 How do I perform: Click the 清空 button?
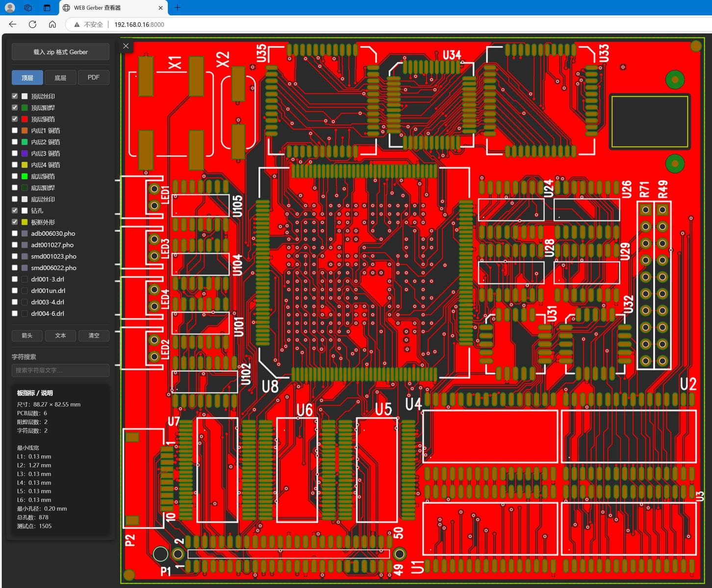[x=94, y=336]
